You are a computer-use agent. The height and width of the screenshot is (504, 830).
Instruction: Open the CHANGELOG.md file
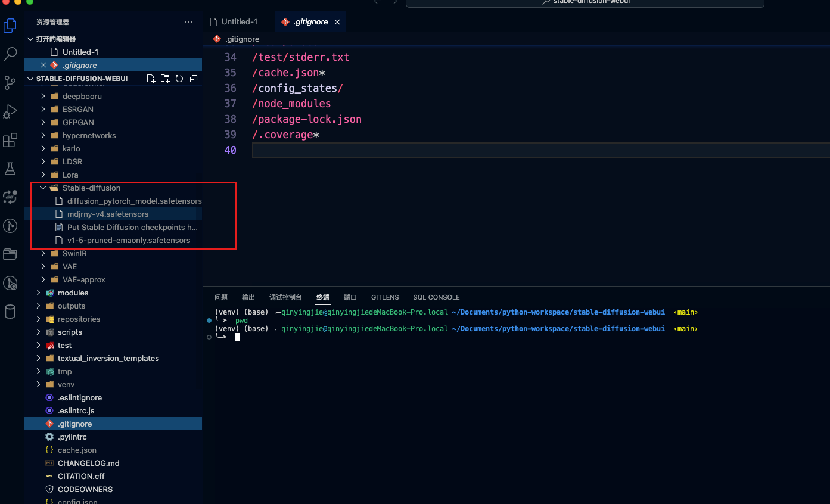[113, 463]
